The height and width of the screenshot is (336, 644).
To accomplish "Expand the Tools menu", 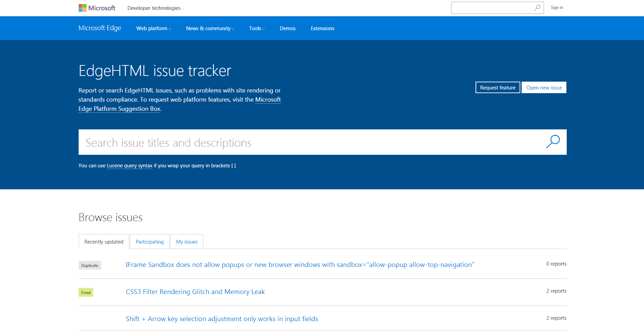I will tap(257, 28).
